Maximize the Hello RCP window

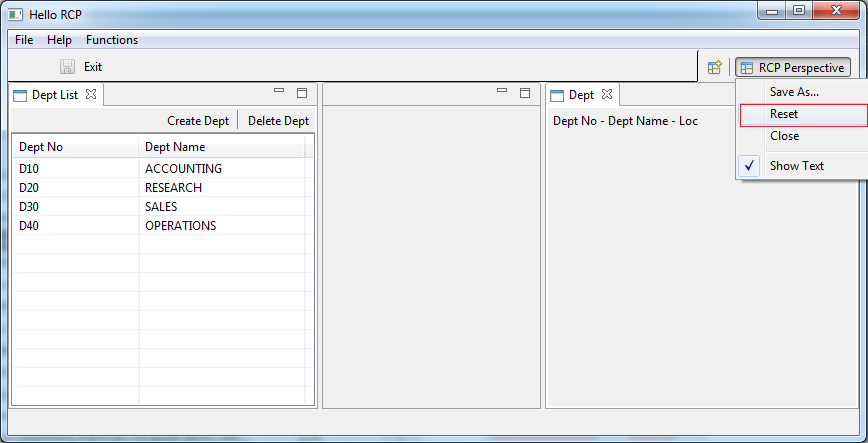pyautogui.click(x=799, y=10)
